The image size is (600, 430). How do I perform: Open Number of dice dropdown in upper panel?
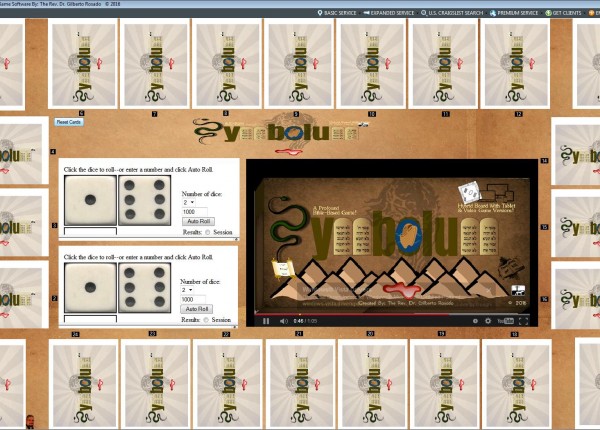point(187,202)
